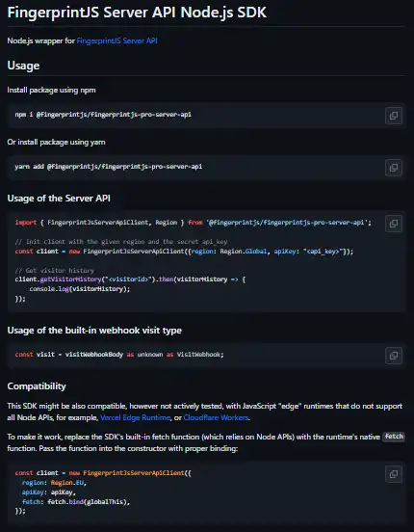This screenshot has width=414, height=532.
Task: Click the 'apiKey: apiKey' code line
Action: pyautogui.click(x=49, y=492)
